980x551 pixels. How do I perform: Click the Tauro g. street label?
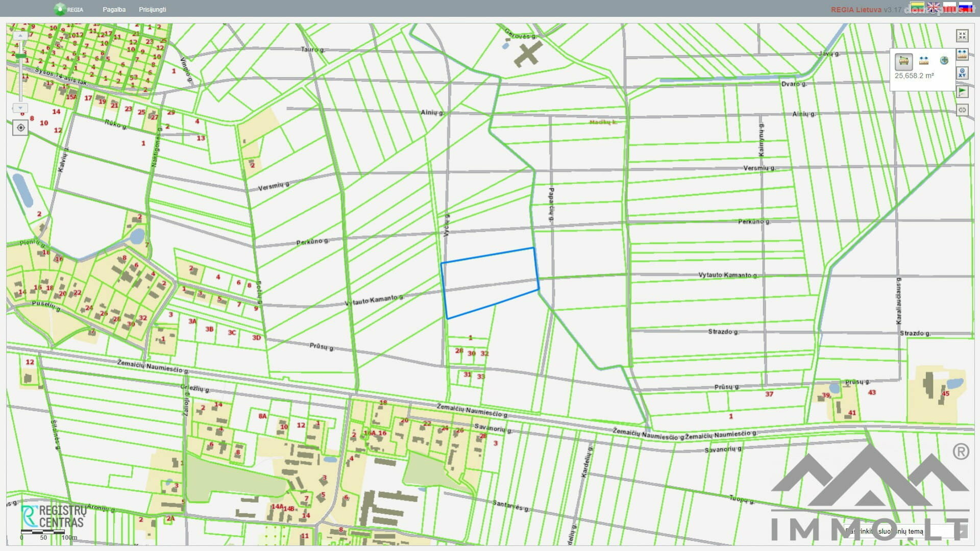(x=313, y=49)
